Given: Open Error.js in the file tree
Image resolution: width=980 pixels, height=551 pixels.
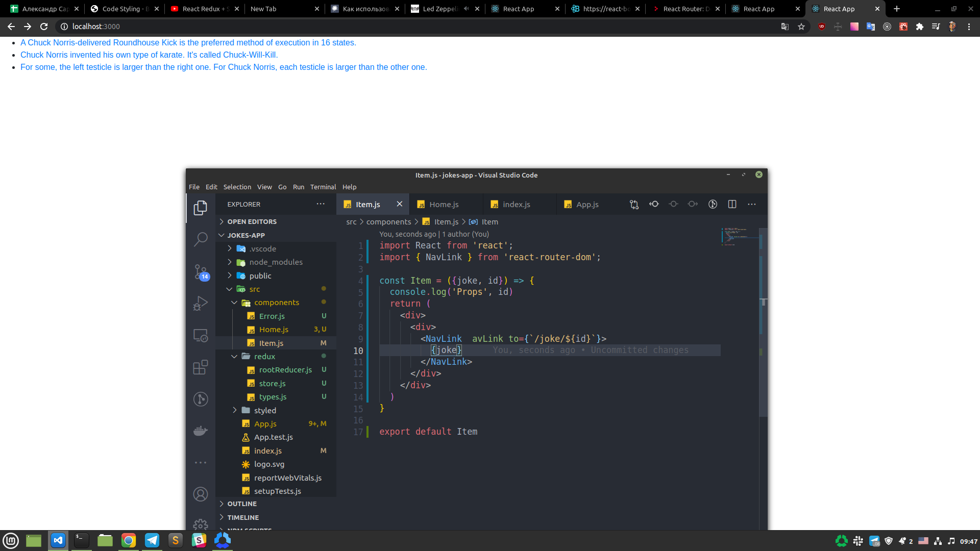Looking at the screenshot, I should click(276, 316).
